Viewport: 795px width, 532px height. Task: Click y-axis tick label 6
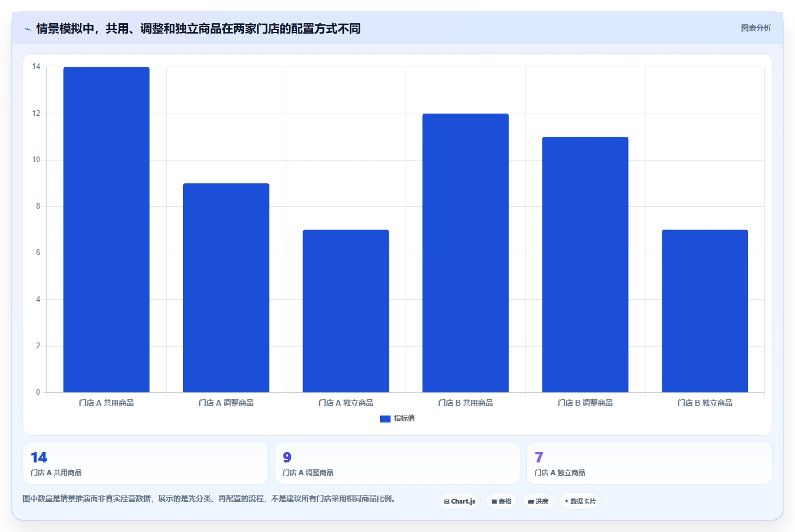pyautogui.click(x=38, y=253)
